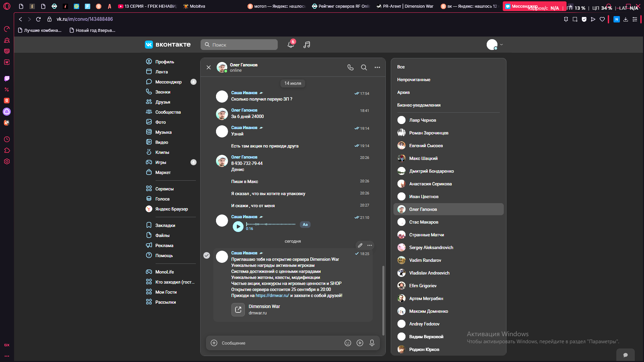Click the Поиск search field
Image resolution: width=644 pixels, height=362 pixels.
(x=239, y=45)
